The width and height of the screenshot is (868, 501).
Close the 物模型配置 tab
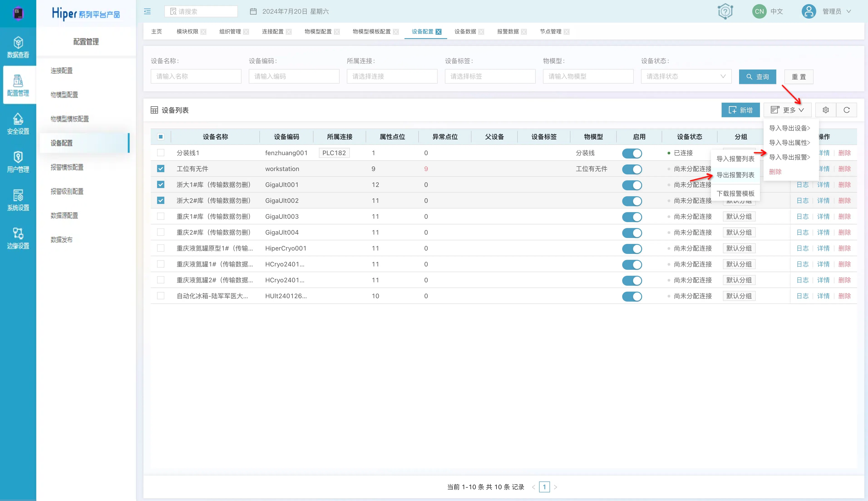tap(337, 32)
